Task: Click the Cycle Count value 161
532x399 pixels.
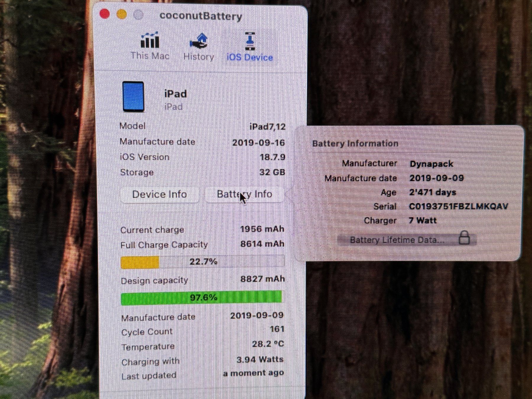Action: pyautogui.click(x=277, y=329)
